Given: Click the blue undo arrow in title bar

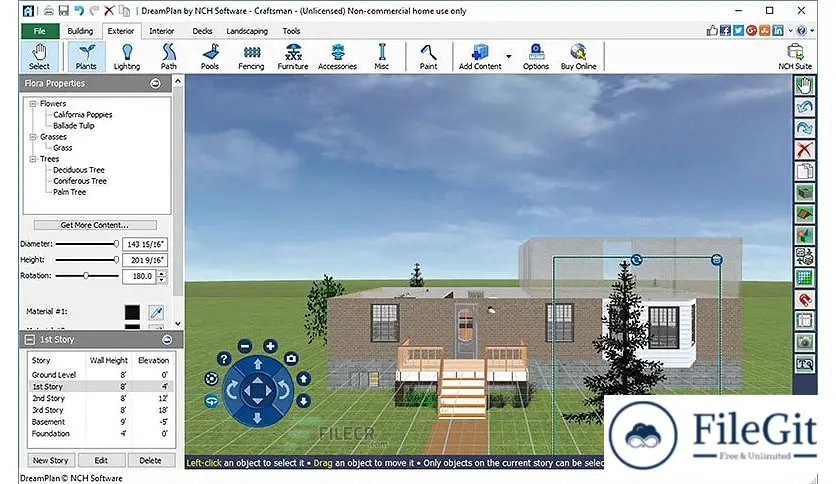Looking at the screenshot, I should (79, 10).
